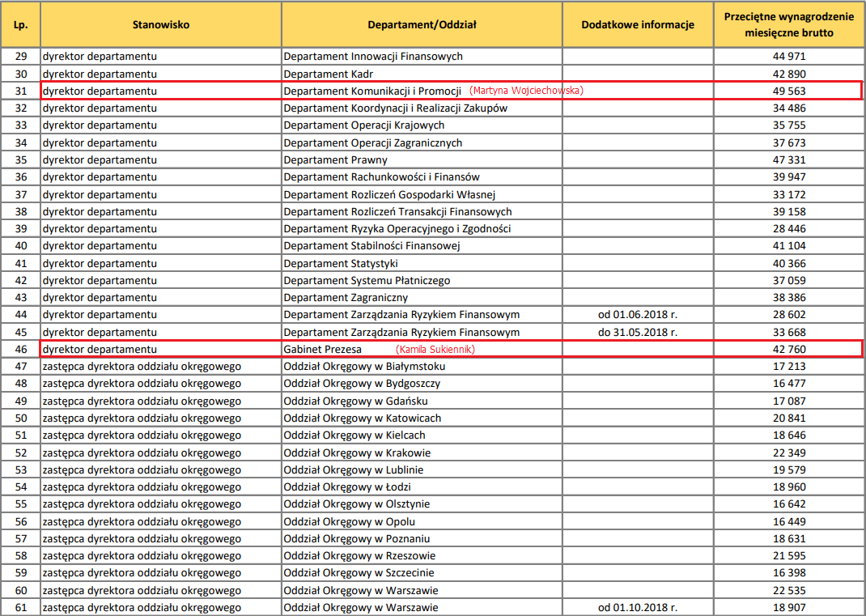Click the 'Stanowisko' column header
The width and height of the screenshot is (866, 616).
(160, 24)
